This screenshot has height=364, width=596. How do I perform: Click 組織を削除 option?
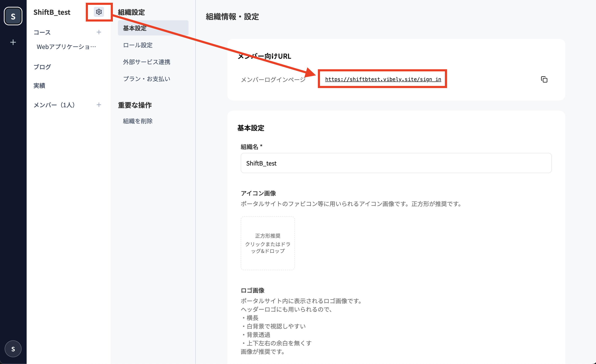(138, 121)
